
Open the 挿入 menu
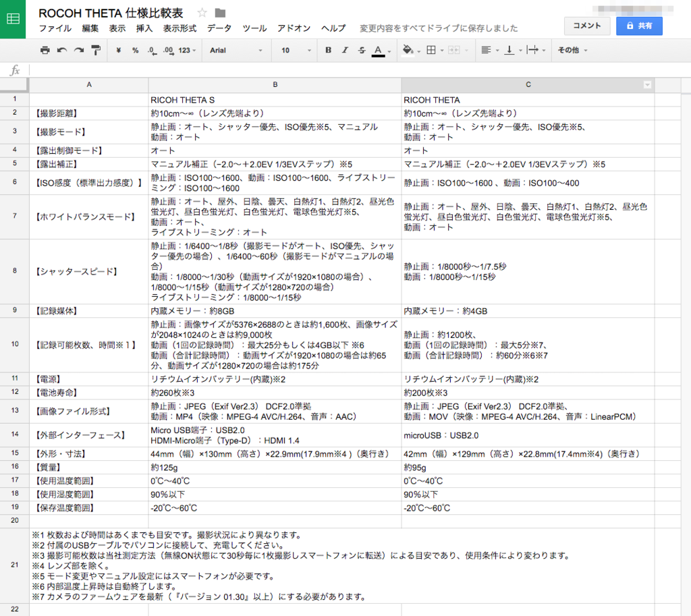pyautogui.click(x=144, y=28)
